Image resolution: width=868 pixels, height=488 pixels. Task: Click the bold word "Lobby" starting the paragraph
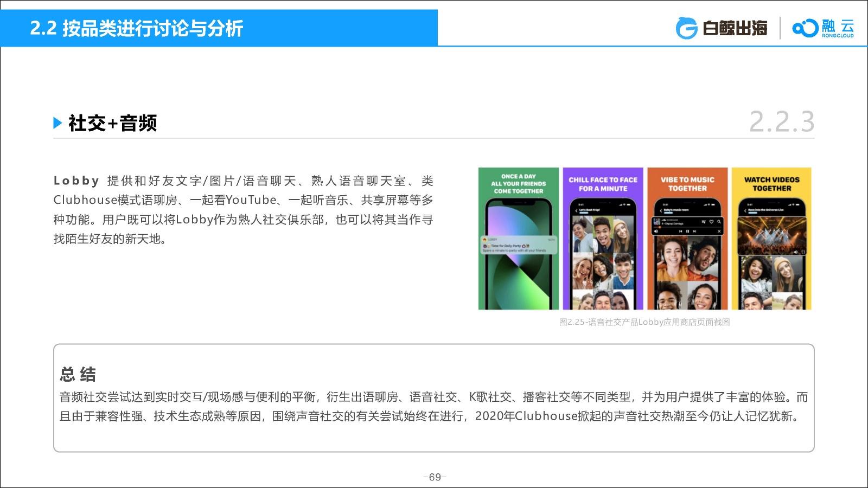[x=76, y=181]
